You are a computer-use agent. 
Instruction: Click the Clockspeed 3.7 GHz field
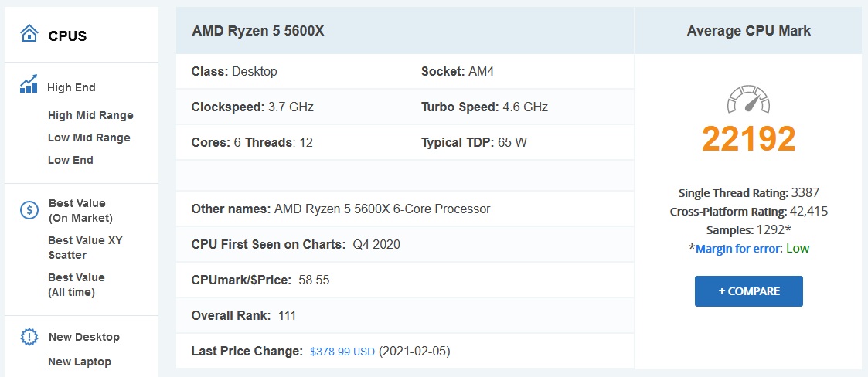coord(253,107)
